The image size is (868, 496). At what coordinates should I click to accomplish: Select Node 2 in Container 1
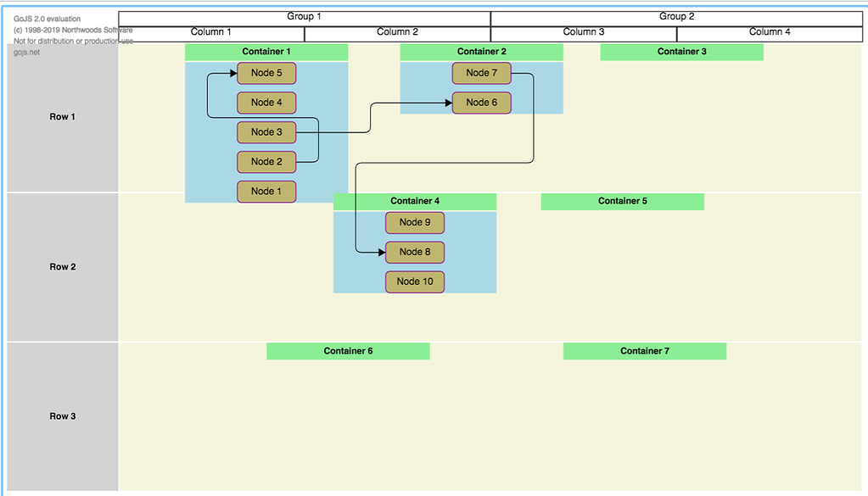point(266,162)
